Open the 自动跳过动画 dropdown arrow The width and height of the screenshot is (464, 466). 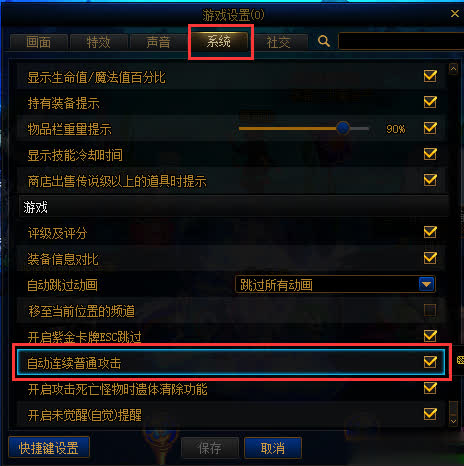click(x=426, y=284)
